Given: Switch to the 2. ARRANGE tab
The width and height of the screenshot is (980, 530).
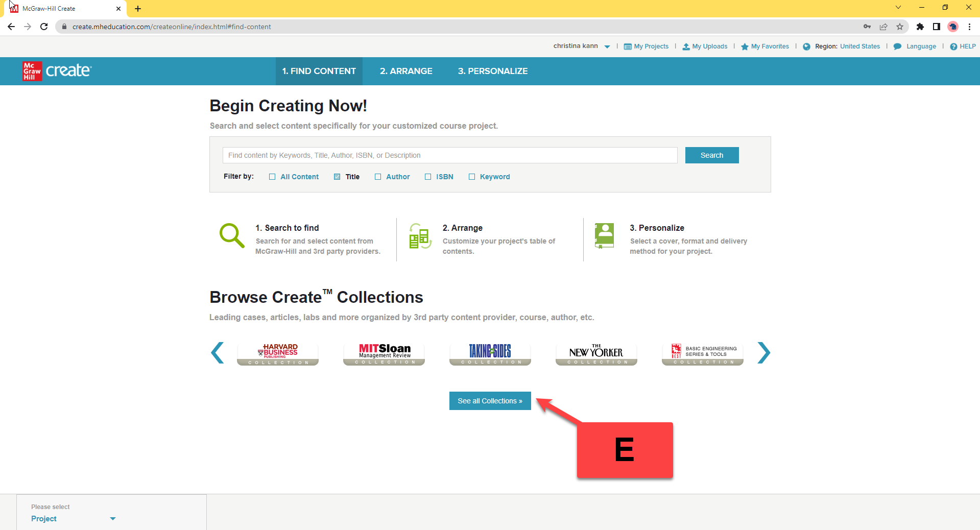Looking at the screenshot, I should tap(405, 71).
